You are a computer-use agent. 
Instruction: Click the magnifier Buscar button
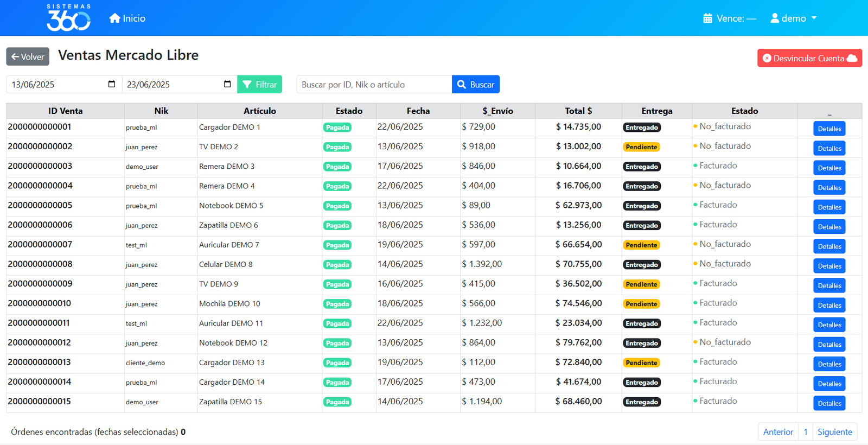point(476,85)
